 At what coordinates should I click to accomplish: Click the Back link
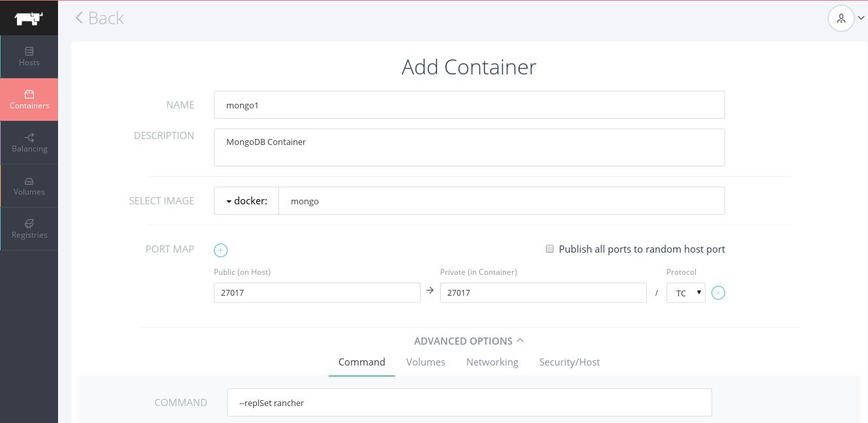coord(99,18)
